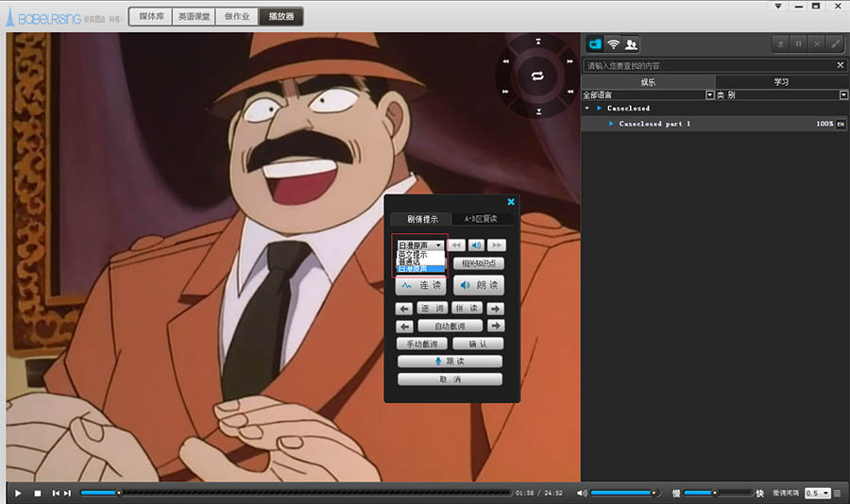This screenshot has height=504, width=850.
Task: Click bottom arrow on circular control wheel
Action: (538, 111)
